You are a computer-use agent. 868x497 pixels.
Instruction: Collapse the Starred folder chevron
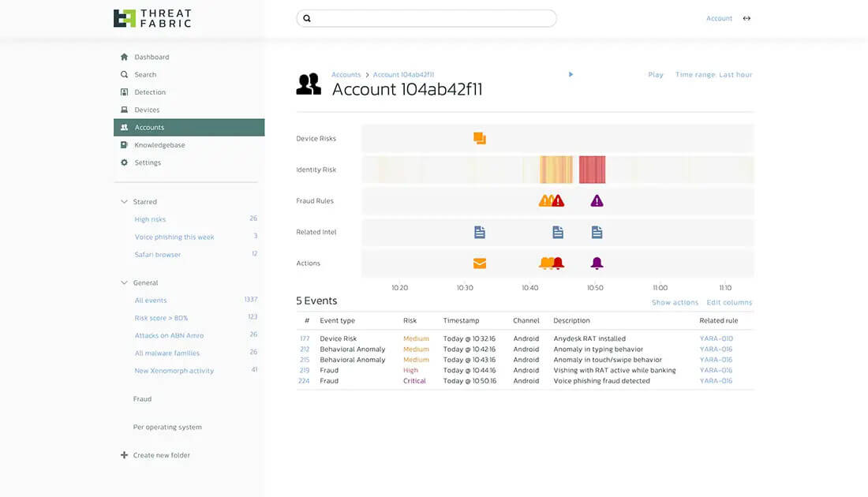pos(124,201)
